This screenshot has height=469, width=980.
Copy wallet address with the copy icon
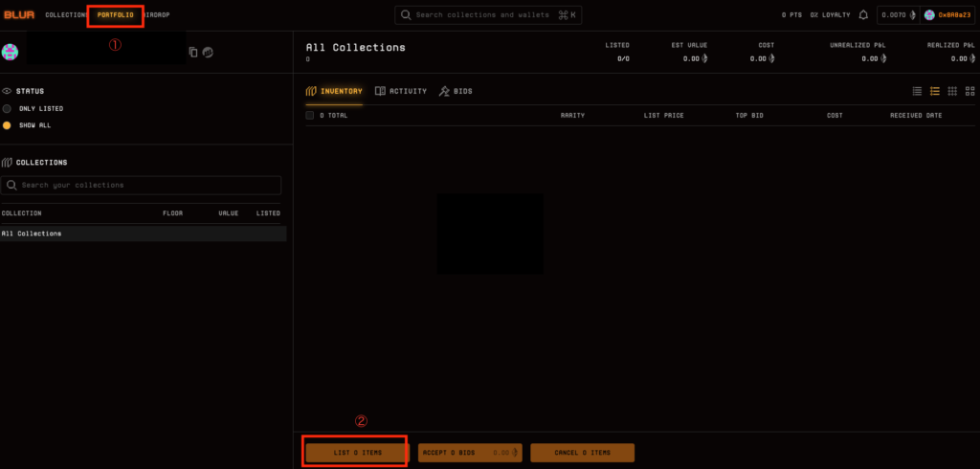(193, 53)
